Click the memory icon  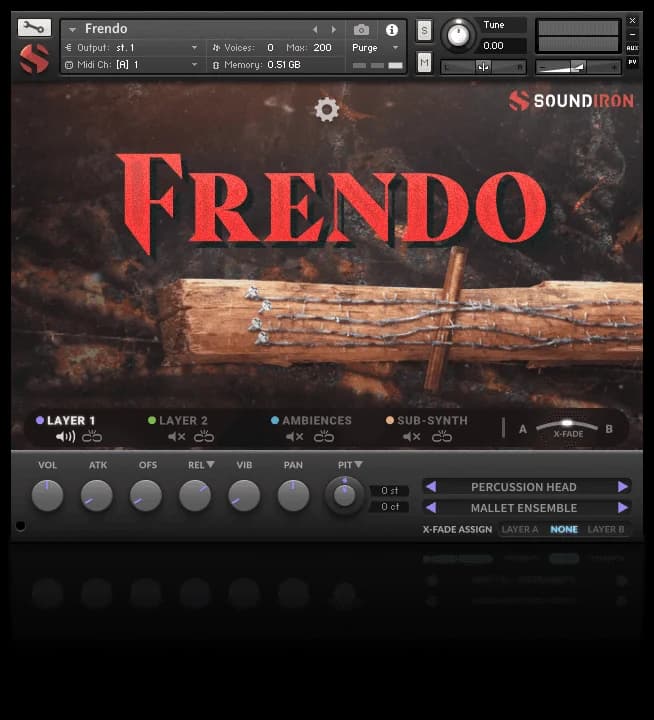point(216,65)
